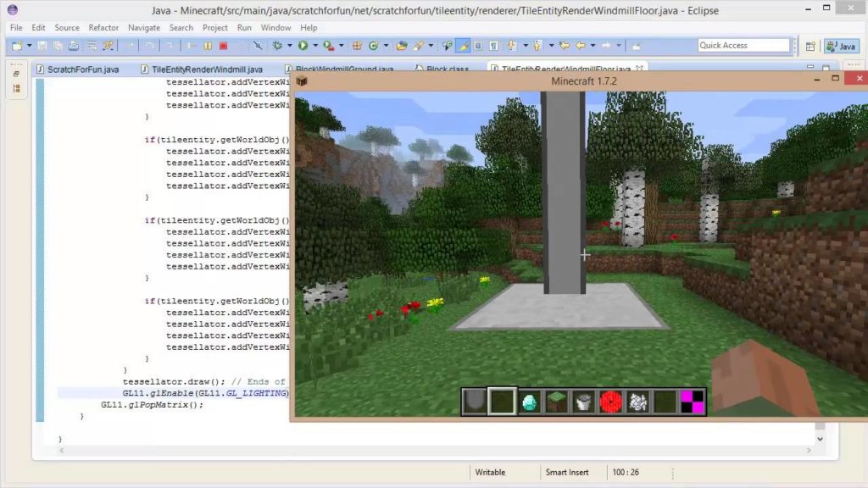
Task: Open the Run configurations dropdown arrow
Action: point(315,46)
